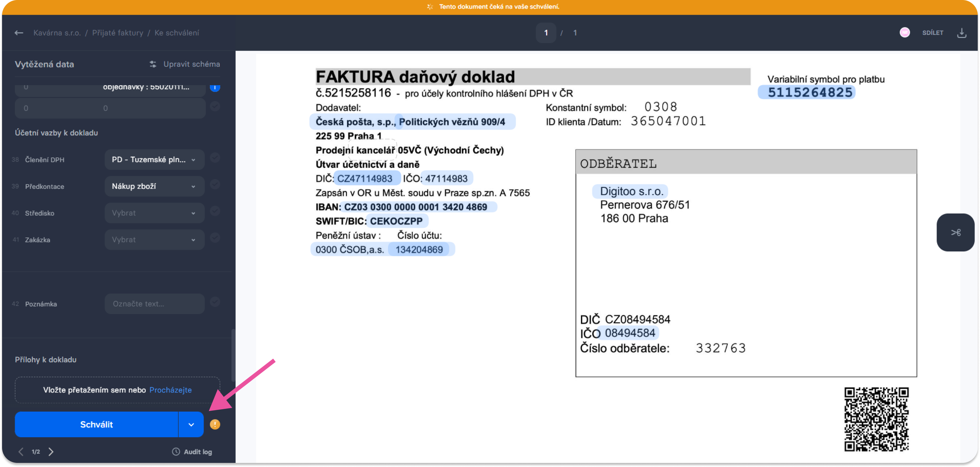
Task: Open the scissors split tool on the right edge
Action: [x=956, y=232]
